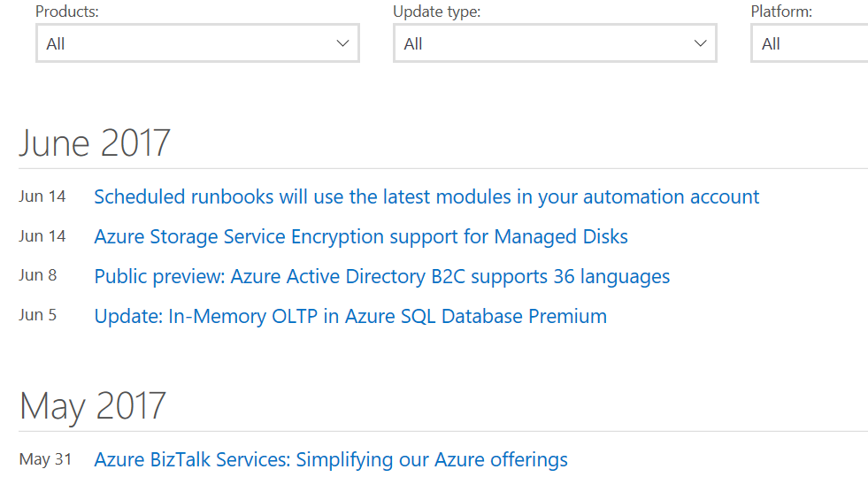This screenshot has height=477, width=868.
Task: Open the Products filter combo box
Action: click(197, 43)
